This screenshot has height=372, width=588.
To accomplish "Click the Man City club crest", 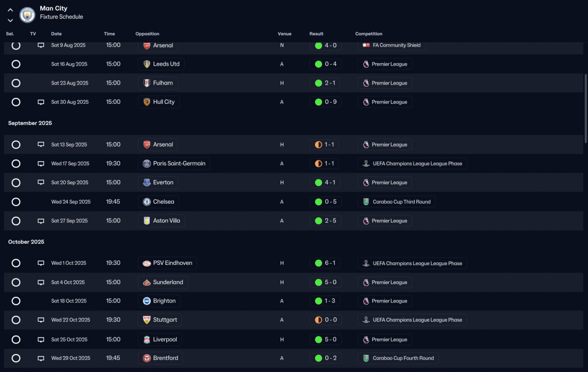I will [28, 15].
